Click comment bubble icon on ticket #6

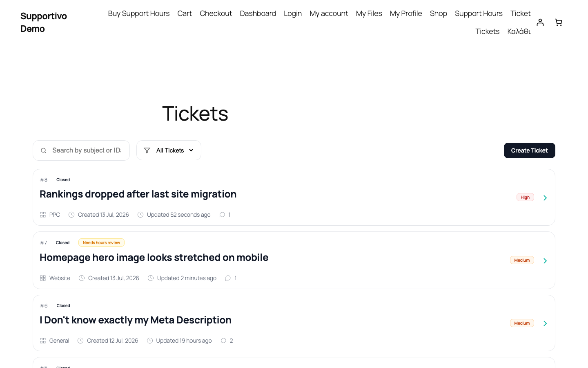click(x=223, y=341)
